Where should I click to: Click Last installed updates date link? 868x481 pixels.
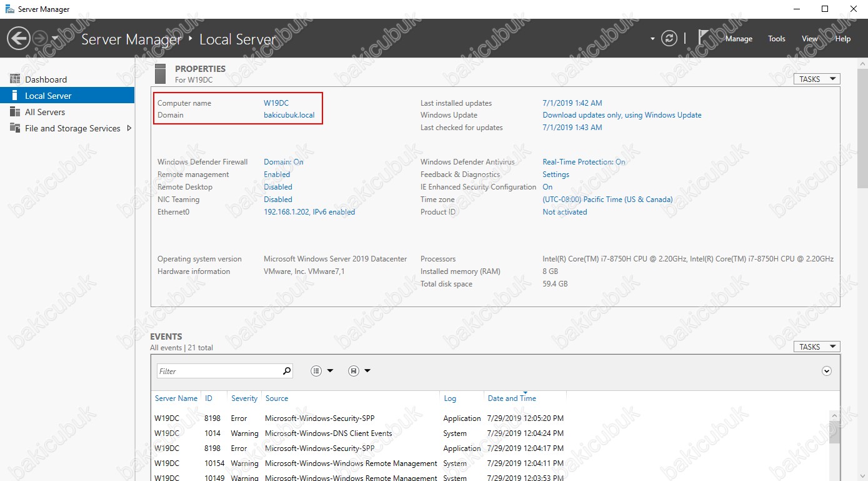(572, 103)
